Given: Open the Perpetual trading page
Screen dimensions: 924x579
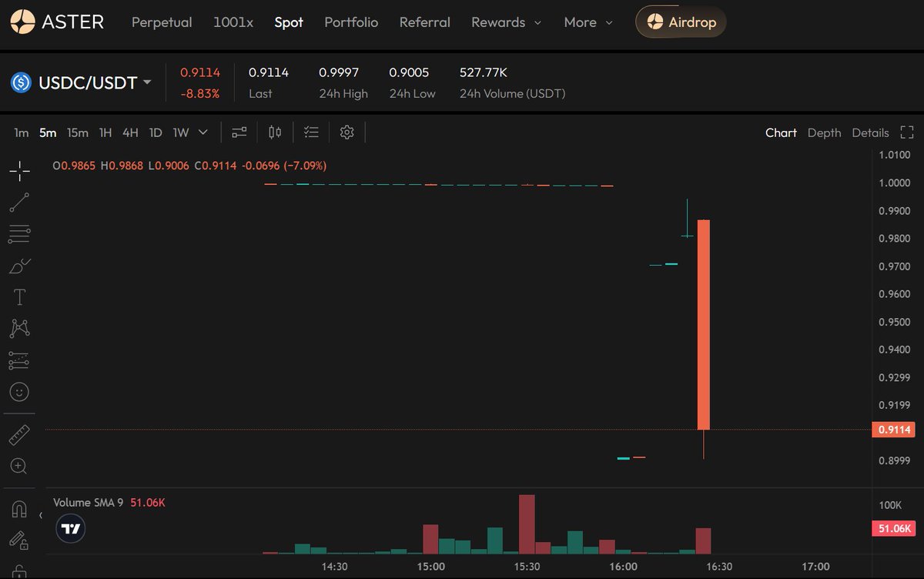Looking at the screenshot, I should (x=162, y=22).
